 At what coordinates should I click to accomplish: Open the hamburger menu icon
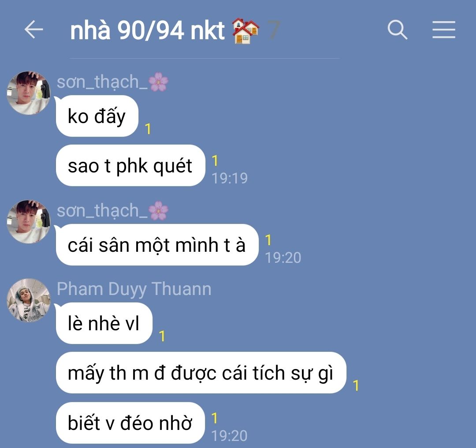click(x=443, y=30)
